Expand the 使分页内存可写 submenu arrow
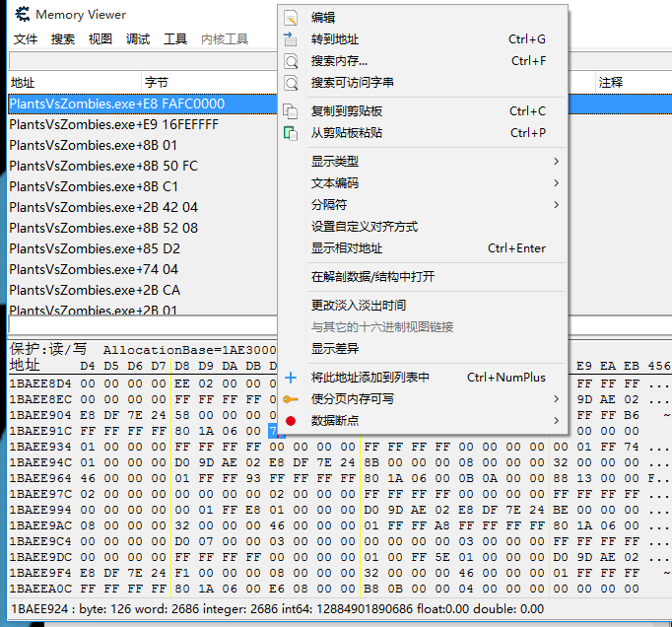Viewport: 672px width, 627px height. [556, 399]
